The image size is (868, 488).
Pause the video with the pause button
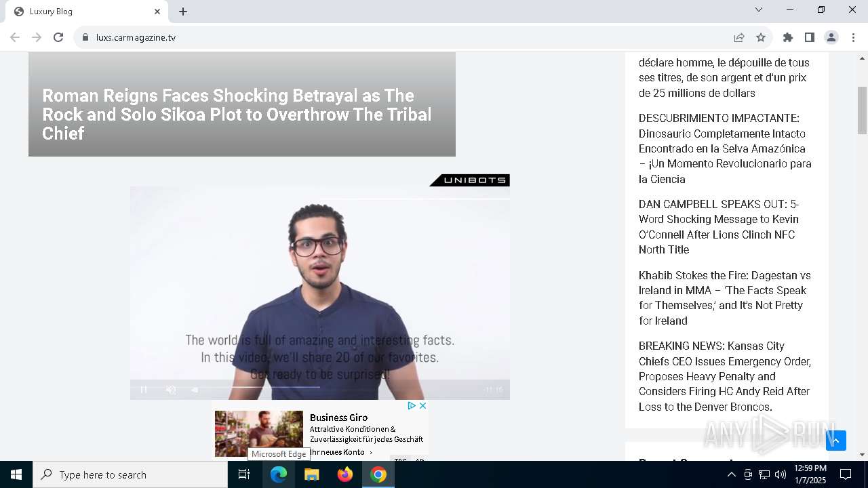click(x=144, y=390)
